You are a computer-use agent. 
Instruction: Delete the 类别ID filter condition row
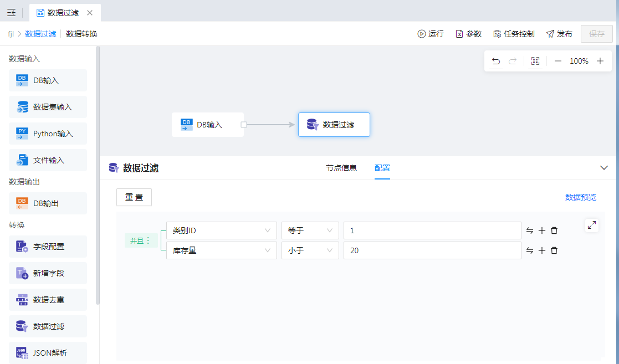[x=554, y=230]
